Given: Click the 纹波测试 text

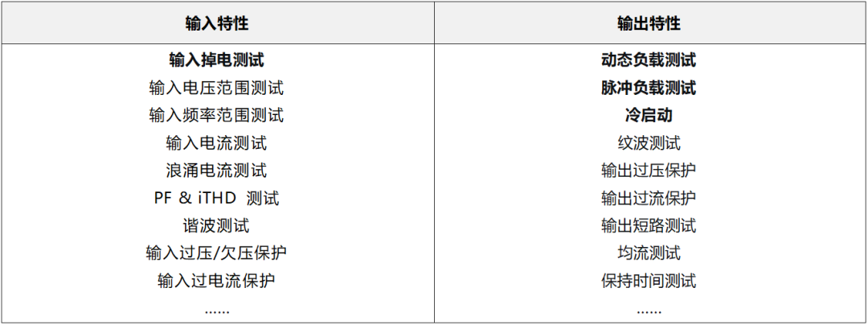Looking at the screenshot, I should point(649,143).
